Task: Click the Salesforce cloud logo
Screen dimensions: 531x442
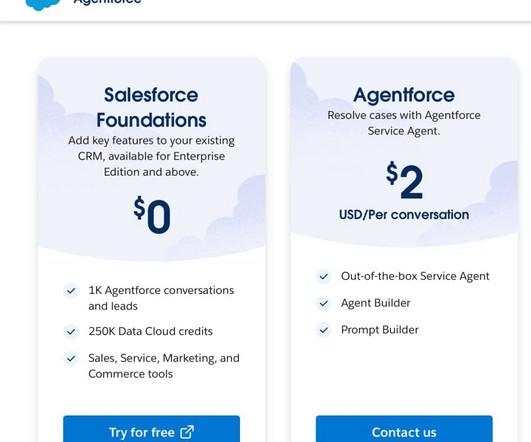Action: tap(43, 4)
